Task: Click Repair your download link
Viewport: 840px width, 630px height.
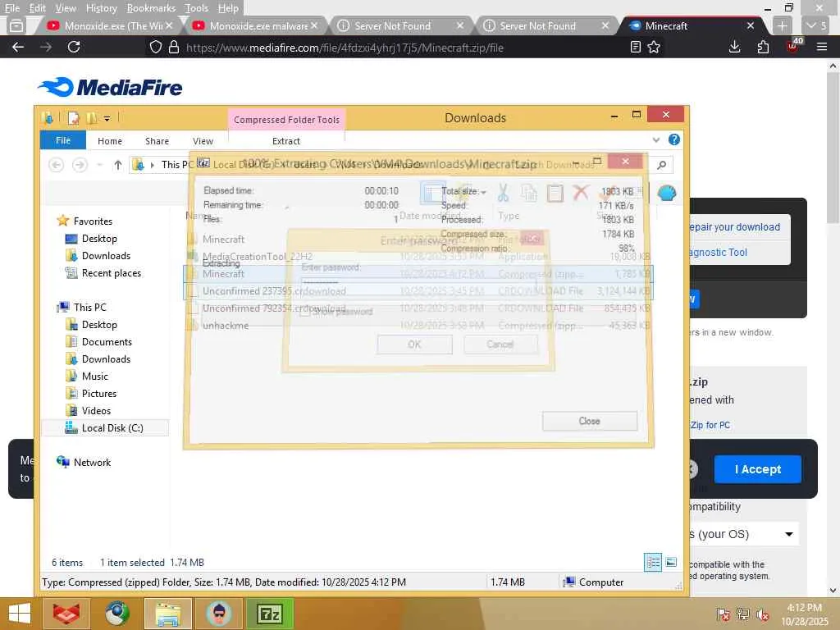Action: [734, 227]
